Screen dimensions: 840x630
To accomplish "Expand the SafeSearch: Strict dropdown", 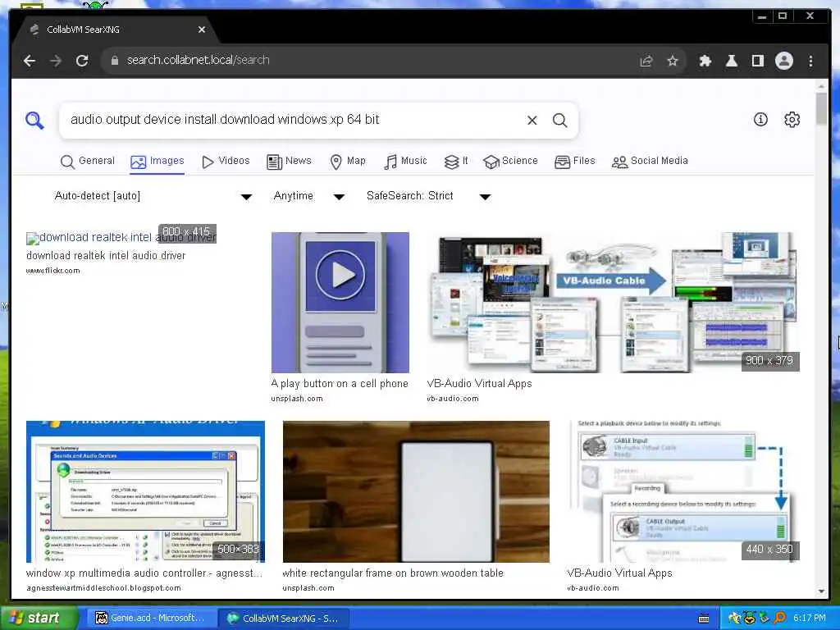I will pyautogui.click(x=428, y=196).
